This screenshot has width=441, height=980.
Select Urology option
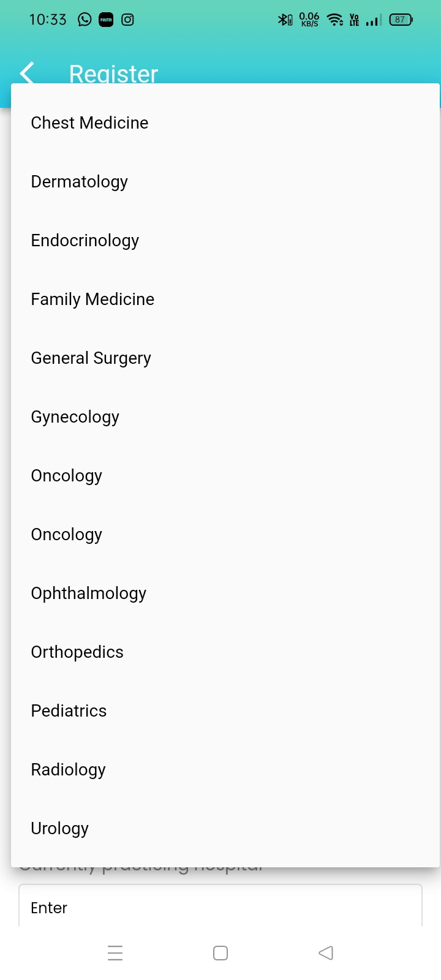pos(60,828)
